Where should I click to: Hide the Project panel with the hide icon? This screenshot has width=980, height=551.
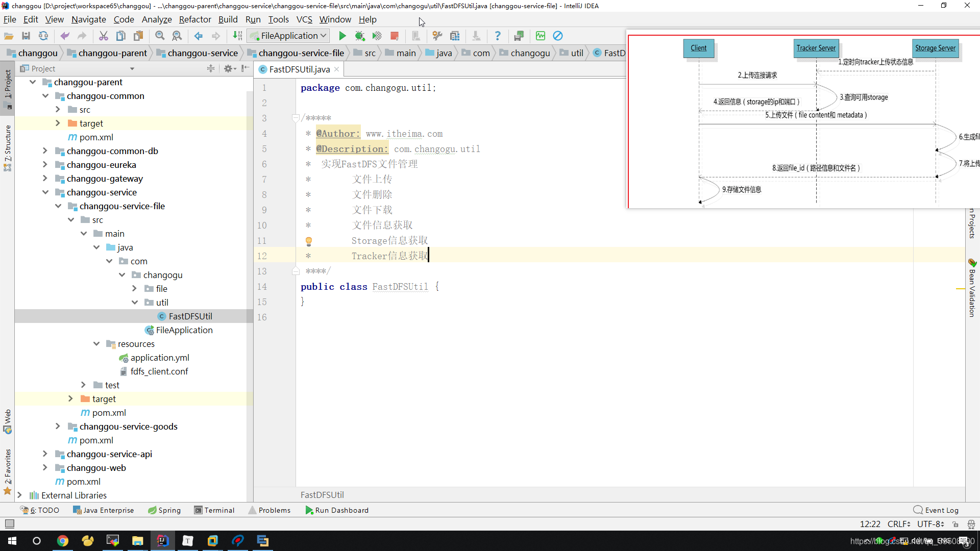point(246,68)
